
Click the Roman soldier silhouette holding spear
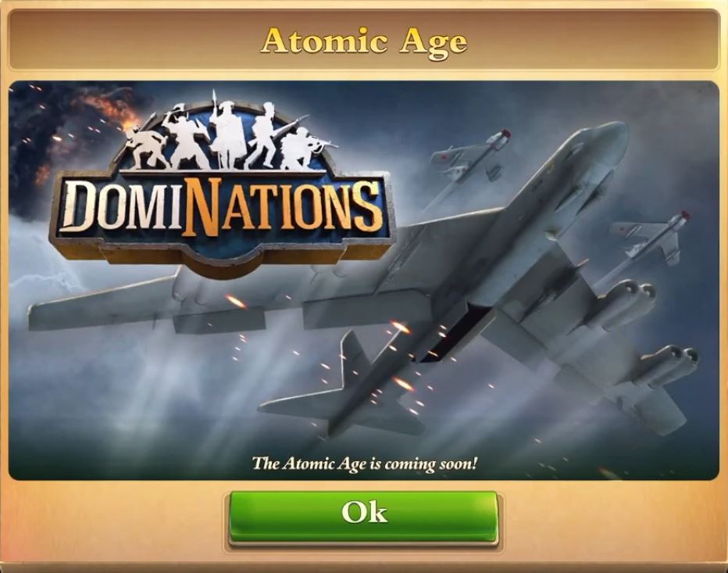[223, 131]
